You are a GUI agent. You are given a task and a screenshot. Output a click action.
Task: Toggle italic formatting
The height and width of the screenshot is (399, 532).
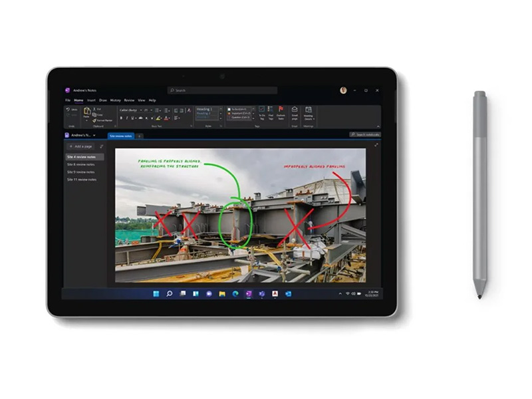(x=126, y=118)
